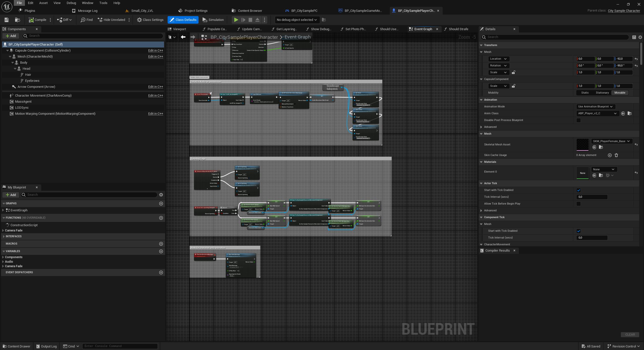Click the console command input field

(x=120, y=346)
